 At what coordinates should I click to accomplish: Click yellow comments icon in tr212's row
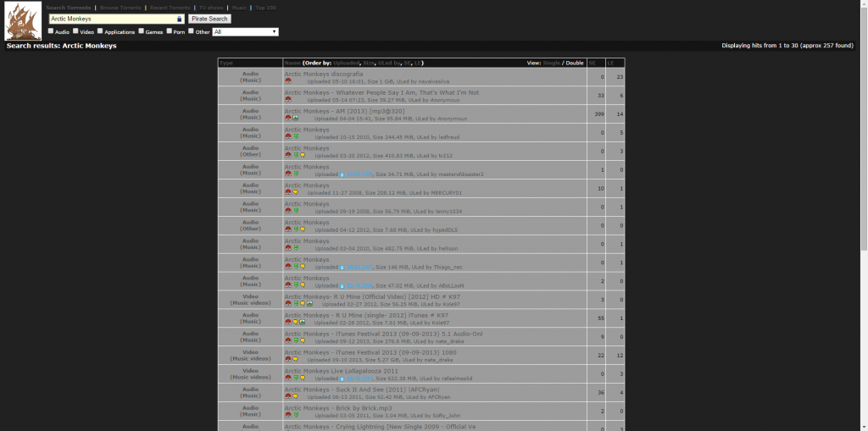point(303,155)
